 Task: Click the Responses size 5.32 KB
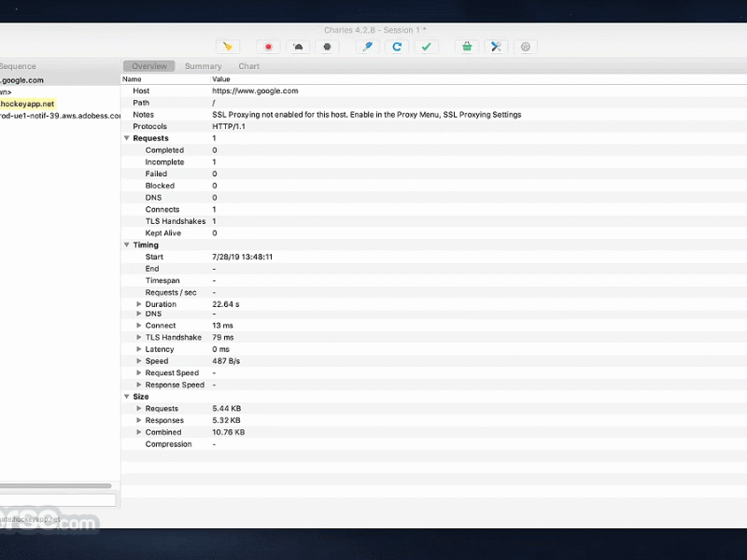[x=226, y=421]
